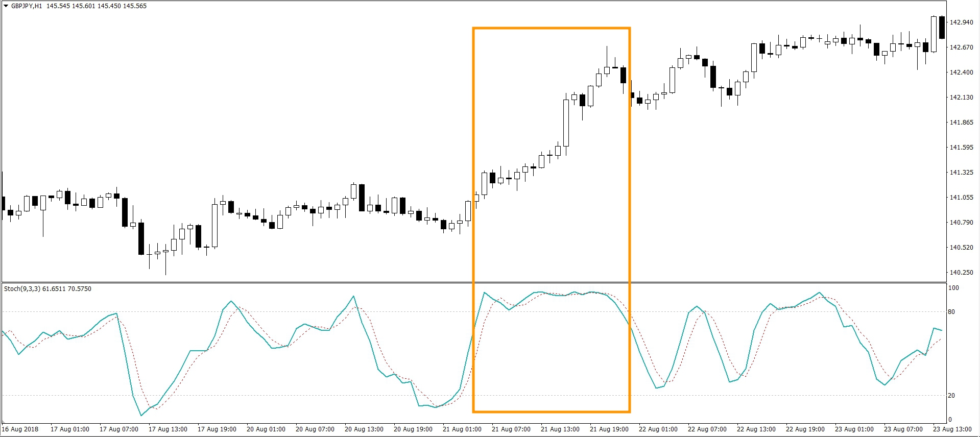Select the tallest white candle inside orange box
The width and height of the screenshot is (980, 437).
[x=566, y=123]
